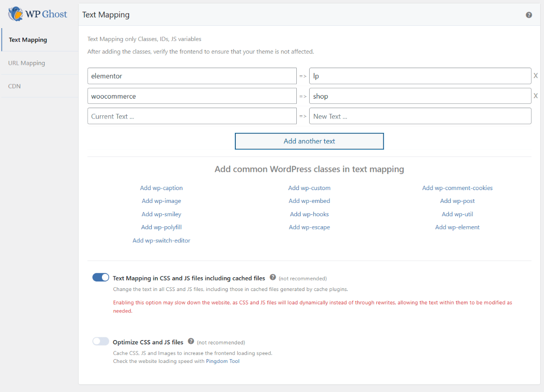
Task: Add wp-switch-editor class to mapping
Action: point(161,241)
